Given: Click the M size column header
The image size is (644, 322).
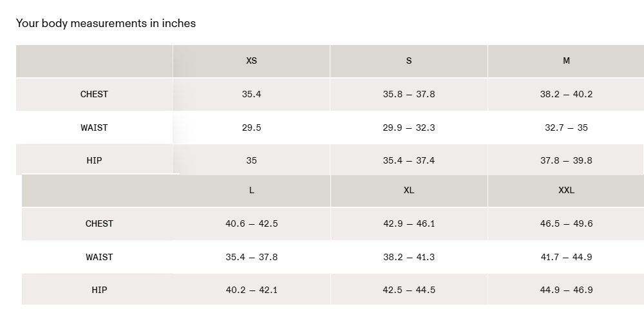Looking at the screenshot, I should (566, 61).
